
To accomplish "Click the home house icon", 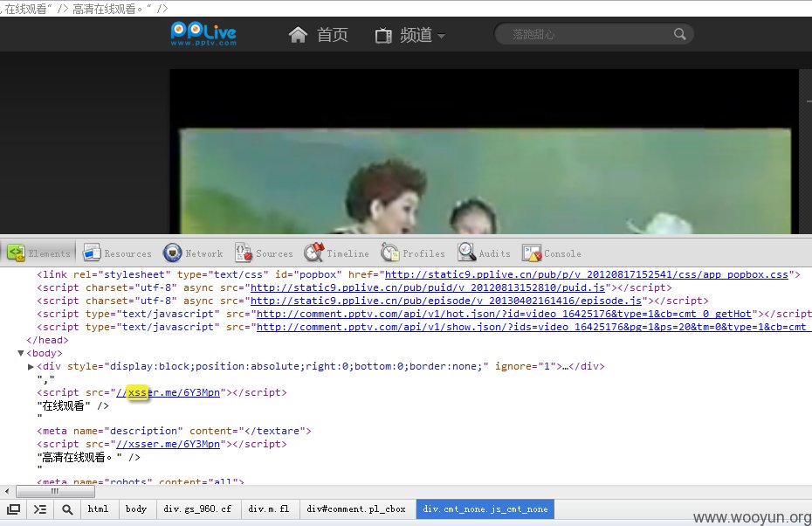I will (x=298, y=35).
